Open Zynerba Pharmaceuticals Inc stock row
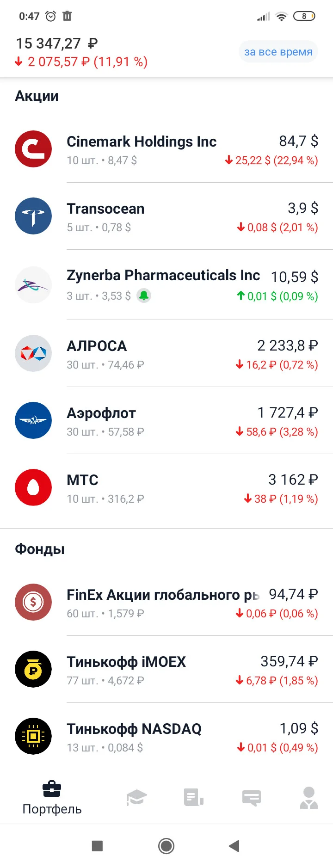The image size is (333, 868). point(166,285)
